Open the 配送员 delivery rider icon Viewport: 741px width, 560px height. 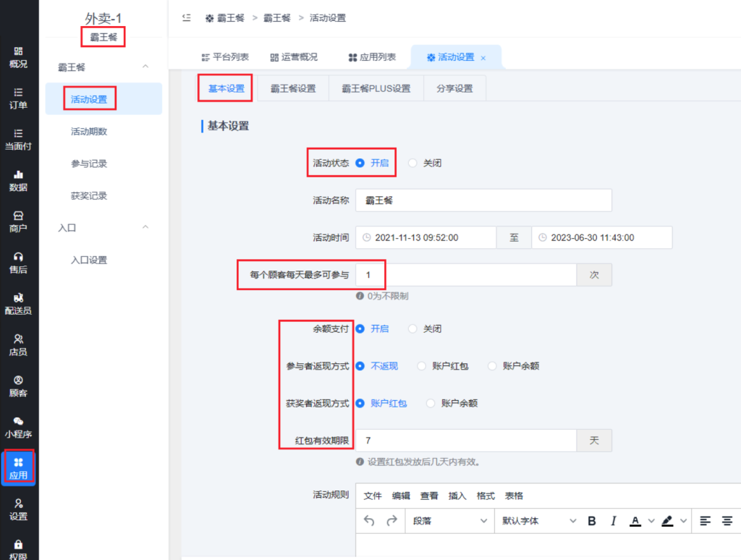coord(18,297)
